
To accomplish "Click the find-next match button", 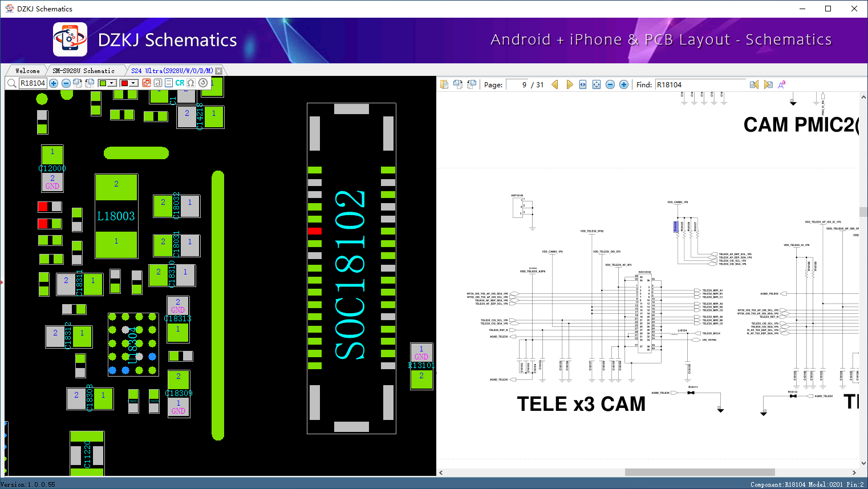I will pos(768,84).
